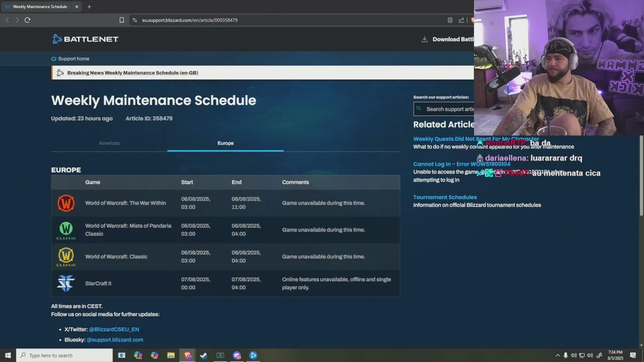Switch to the Americas tab
This screenshot has height=362, width=644.
click(x=109, y=143)
